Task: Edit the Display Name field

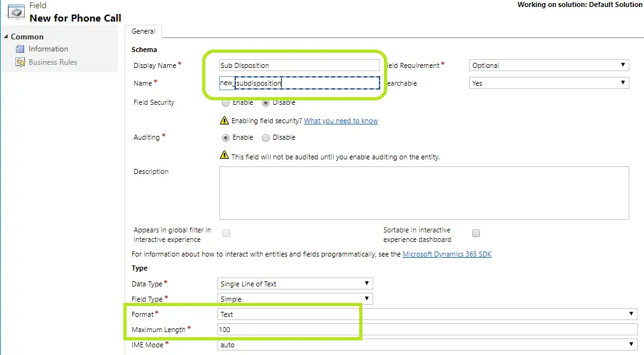Action: tap(299, 65)
